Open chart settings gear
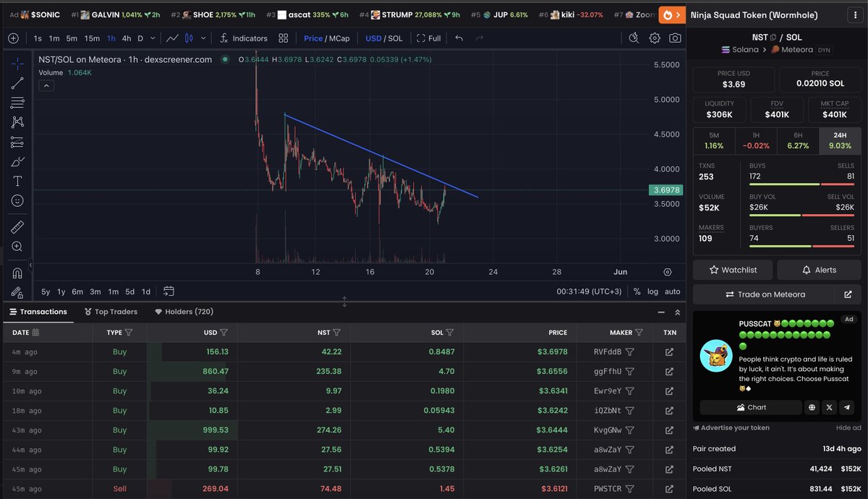868x499 pixels. [x=655, y=38]
